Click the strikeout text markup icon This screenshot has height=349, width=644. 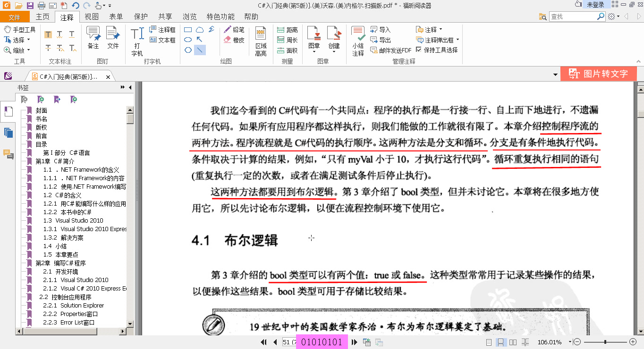48,48
